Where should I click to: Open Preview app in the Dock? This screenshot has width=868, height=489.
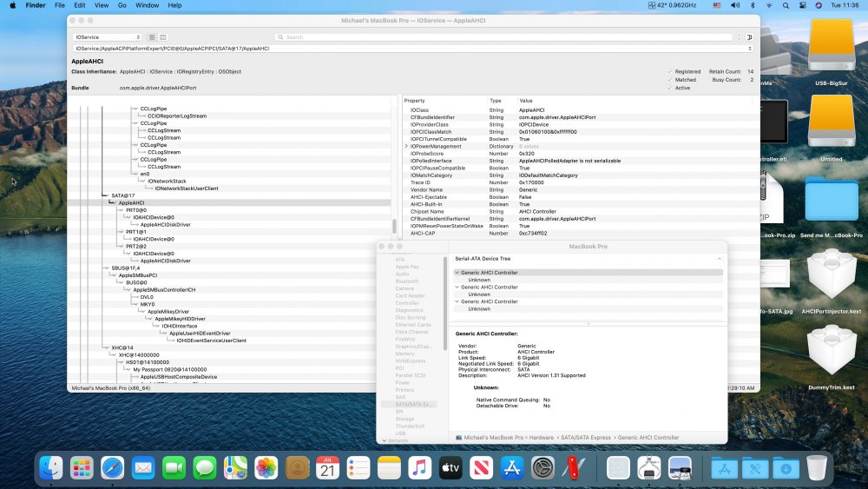coord(680,468)
